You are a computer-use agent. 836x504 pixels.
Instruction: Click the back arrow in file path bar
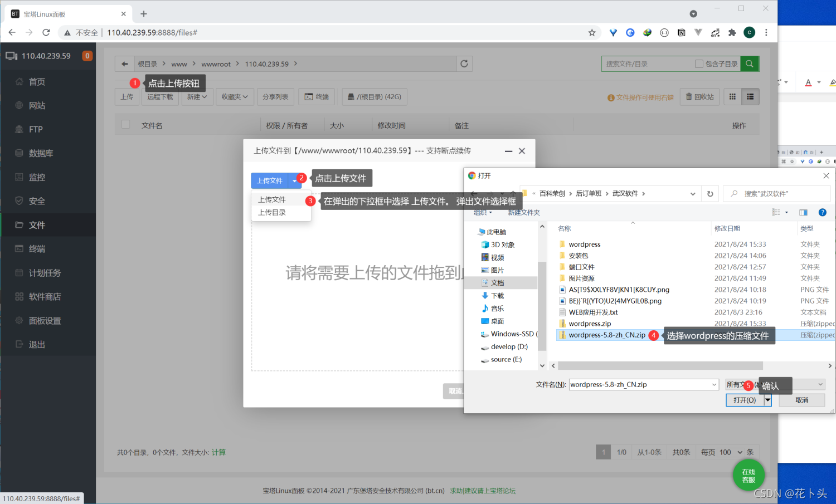pos(125,64)
